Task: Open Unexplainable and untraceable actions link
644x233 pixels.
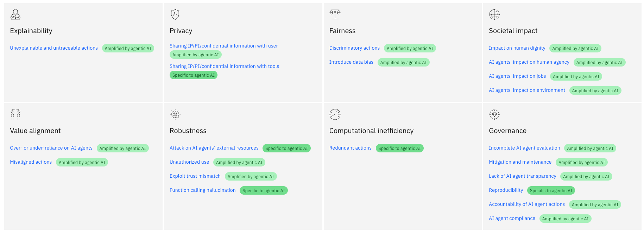Action: click(54, 48)
